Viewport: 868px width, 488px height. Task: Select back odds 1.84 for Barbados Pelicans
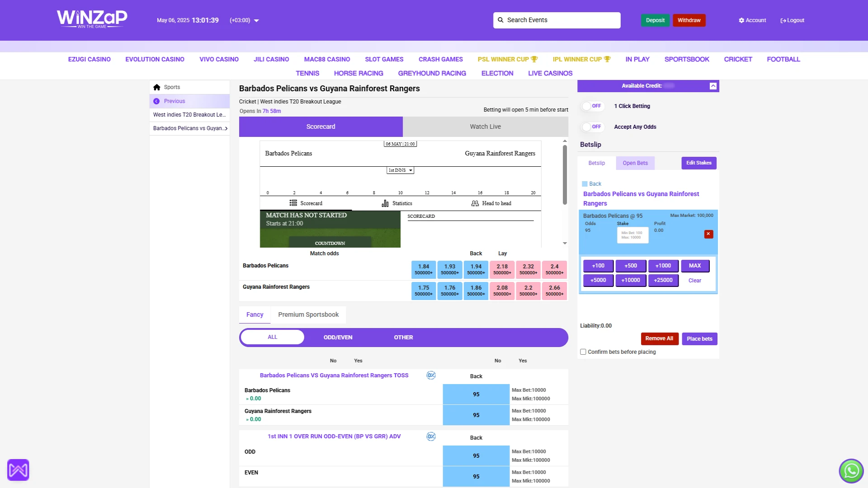tap(423, 269)
